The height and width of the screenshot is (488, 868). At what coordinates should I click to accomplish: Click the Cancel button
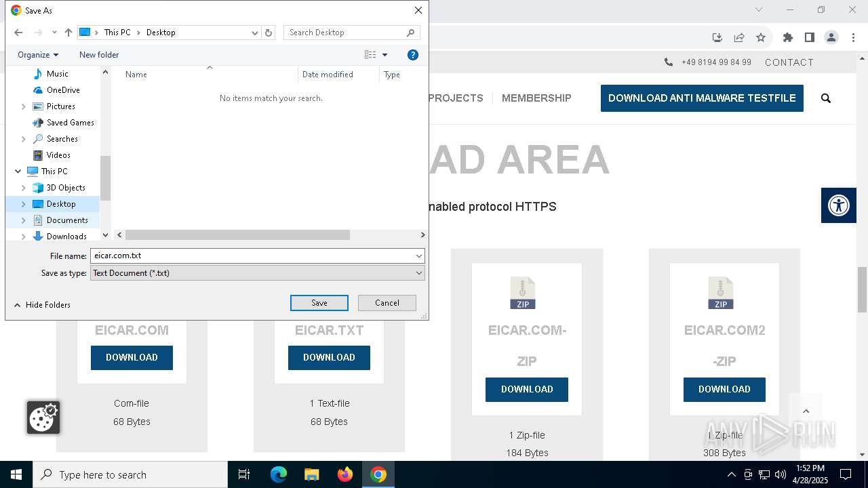(387, 303)
